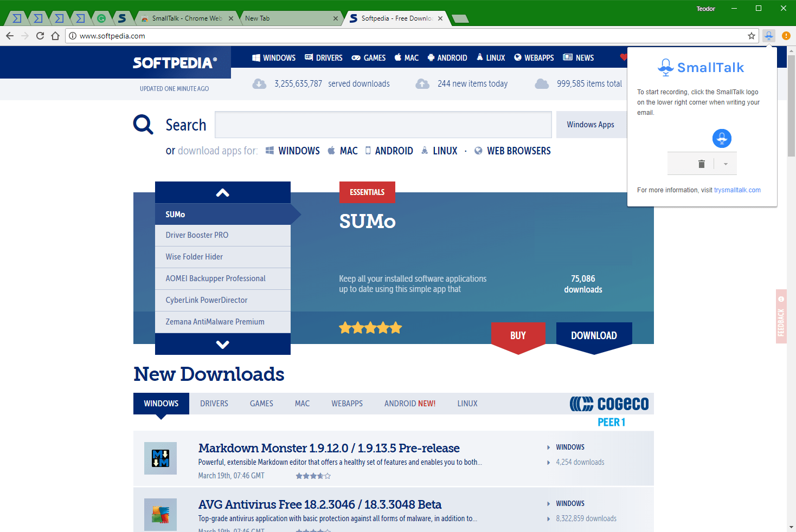Viewport: 796px width, 532px height.
Task: Select CyberLink PowerDirector in list
Action: (x=223, y=300)
